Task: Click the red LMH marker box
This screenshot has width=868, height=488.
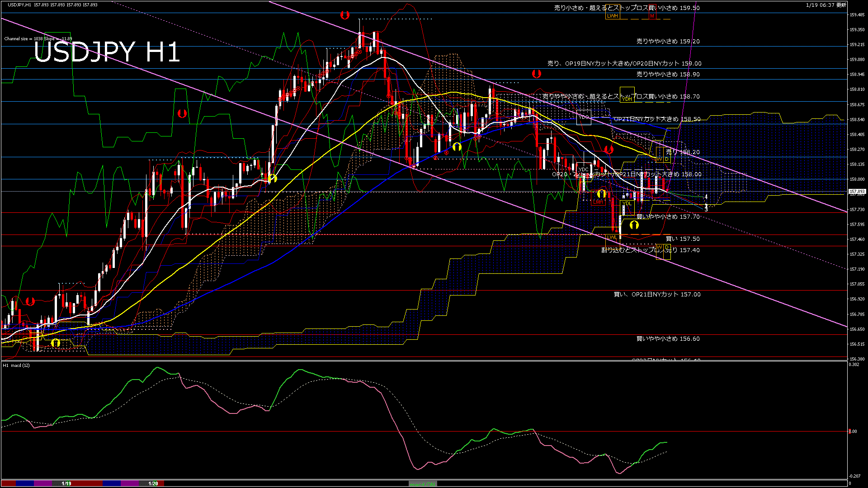Action: coord(598,202)
